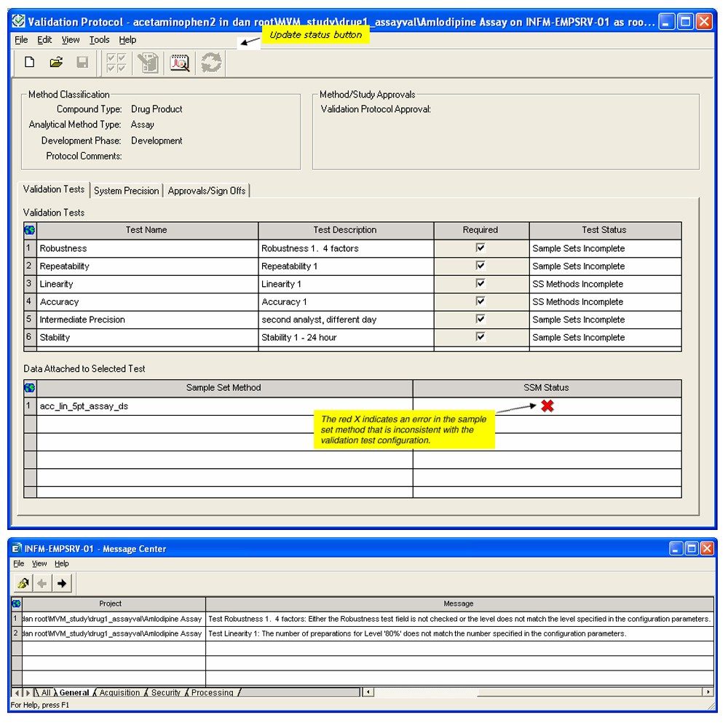Click the four-checkbox validation toolbar icon
The width and height of the screenshot is (728, 728).
click(116, 63)
